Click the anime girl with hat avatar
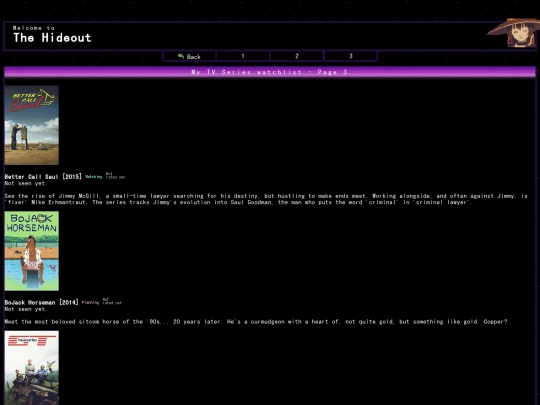Viewport: 540px width, 405px height. tap(513, 33)
